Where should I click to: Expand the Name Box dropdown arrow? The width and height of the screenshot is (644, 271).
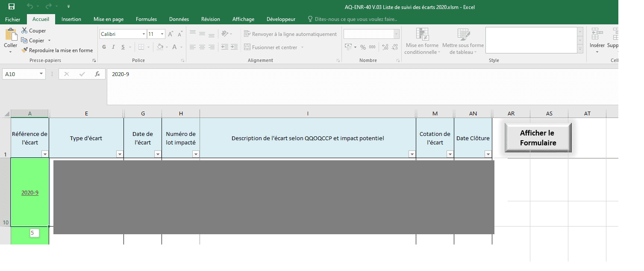click(41, 74)
